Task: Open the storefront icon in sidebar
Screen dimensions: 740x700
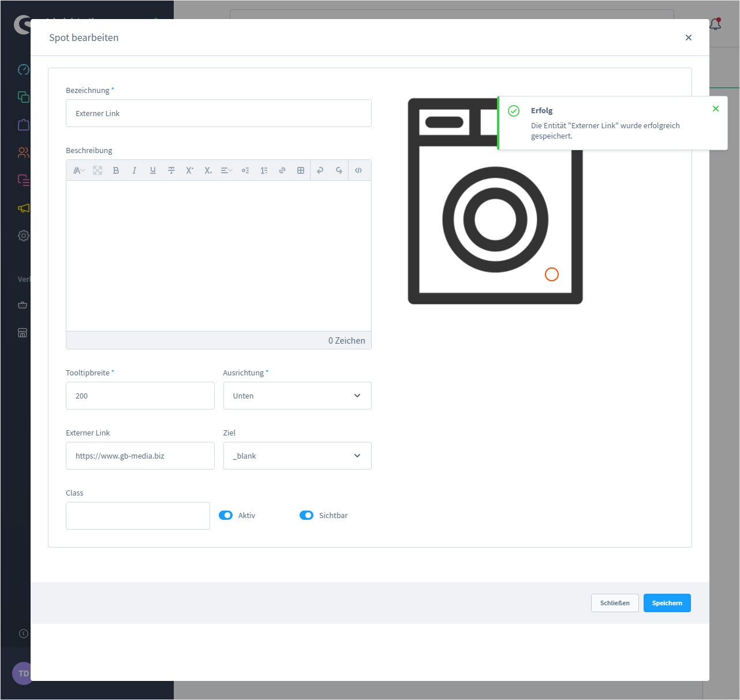Action: (x=23, y=333)
